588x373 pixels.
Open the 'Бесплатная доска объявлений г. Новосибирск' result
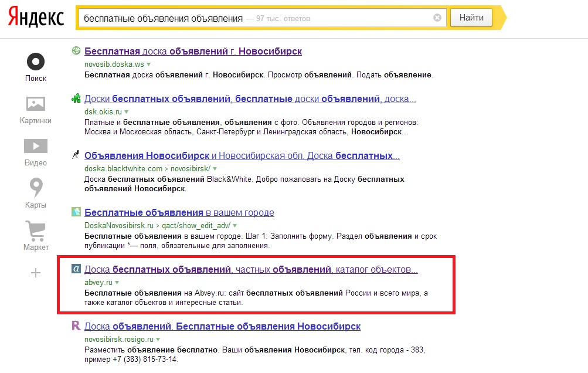[x=193, y=51]
